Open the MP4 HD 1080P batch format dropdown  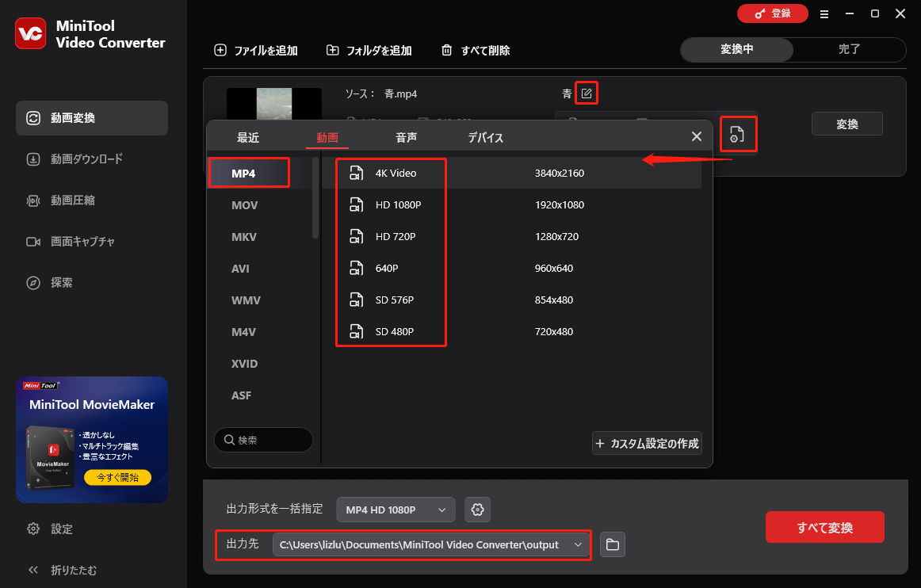pyautogui.click(x=396, y=510)
